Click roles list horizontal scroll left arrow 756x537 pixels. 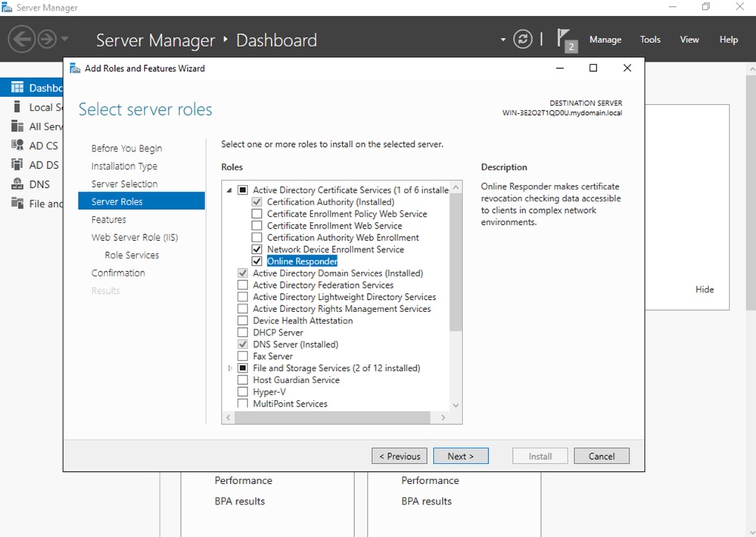click(229, 417)
